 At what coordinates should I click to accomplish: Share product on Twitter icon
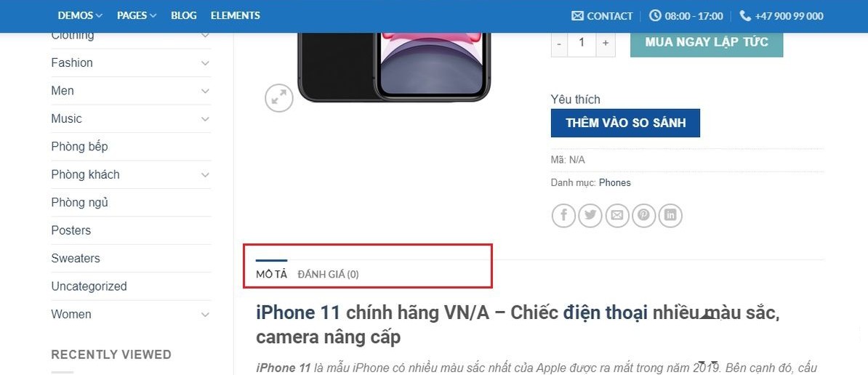[x=590, y=215]
